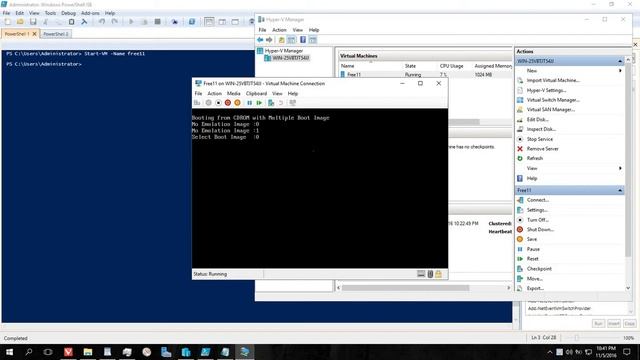The height and width of the screenshot is (360, 640).
Task: Click orange Save icon in VM Connection toolbar
Action: click(237, 103)
